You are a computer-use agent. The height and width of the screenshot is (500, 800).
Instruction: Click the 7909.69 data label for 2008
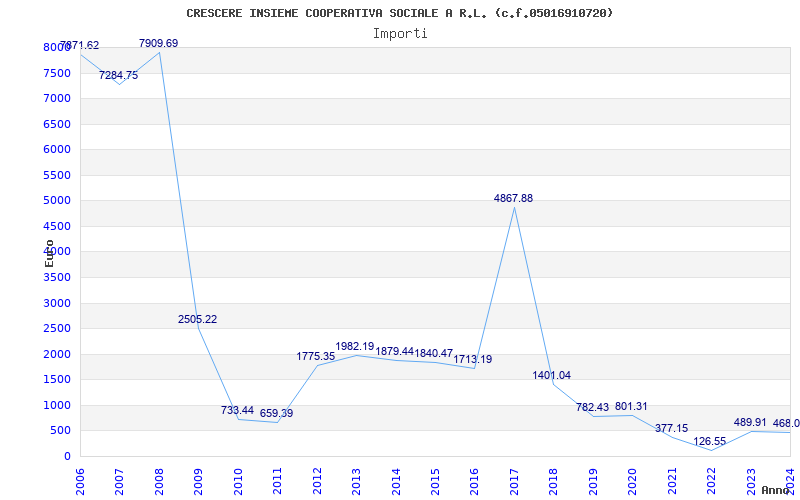click(159, 43)
